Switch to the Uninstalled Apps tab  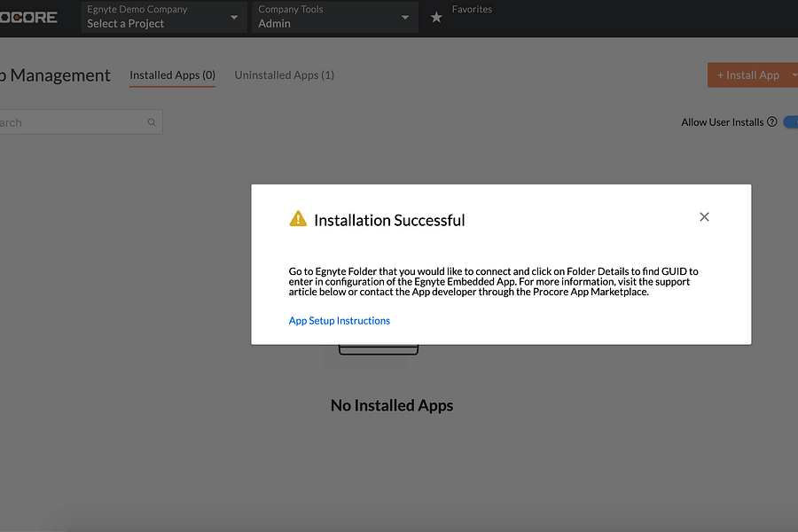(284, 75)
